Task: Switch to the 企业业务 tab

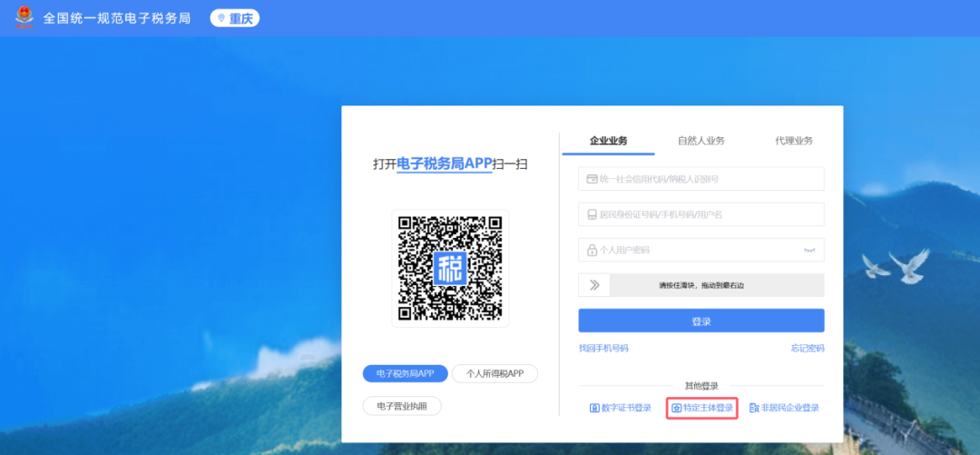Action: point(608,140)
